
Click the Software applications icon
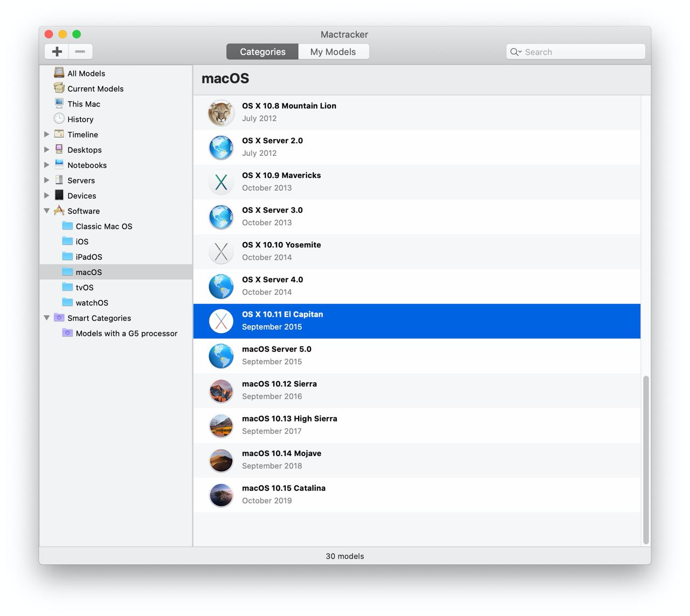tap(59, 210)
